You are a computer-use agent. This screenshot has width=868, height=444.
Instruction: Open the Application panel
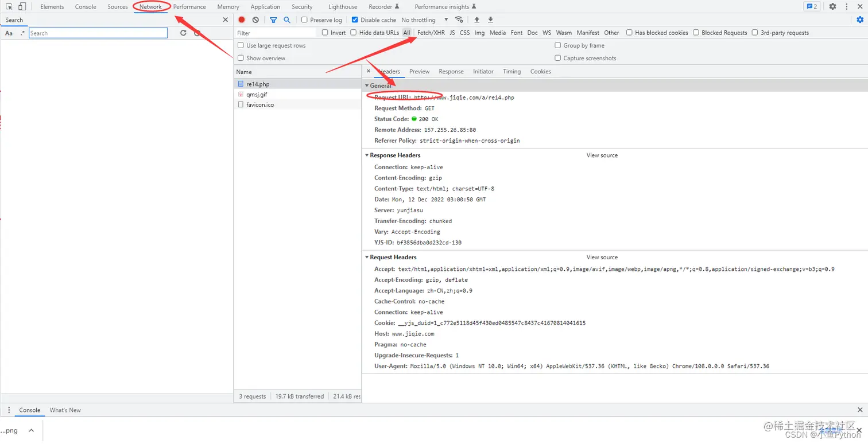pos(265,7)
